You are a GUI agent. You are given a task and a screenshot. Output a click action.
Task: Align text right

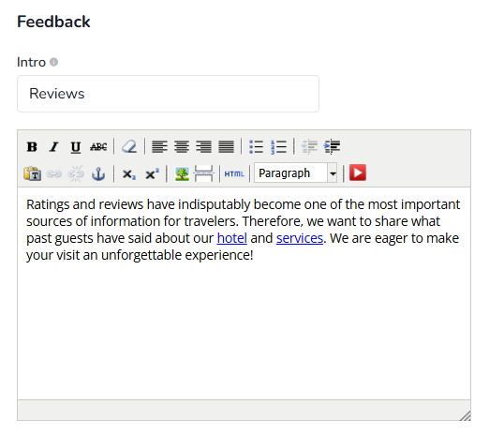click(x=204, y=146)
